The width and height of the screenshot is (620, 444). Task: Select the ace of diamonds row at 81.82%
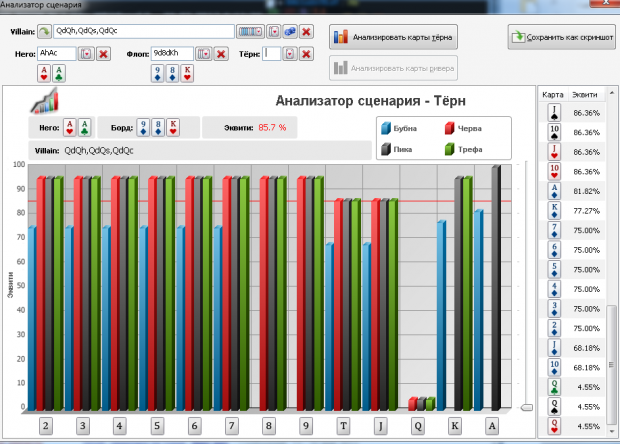click(572, 191)
